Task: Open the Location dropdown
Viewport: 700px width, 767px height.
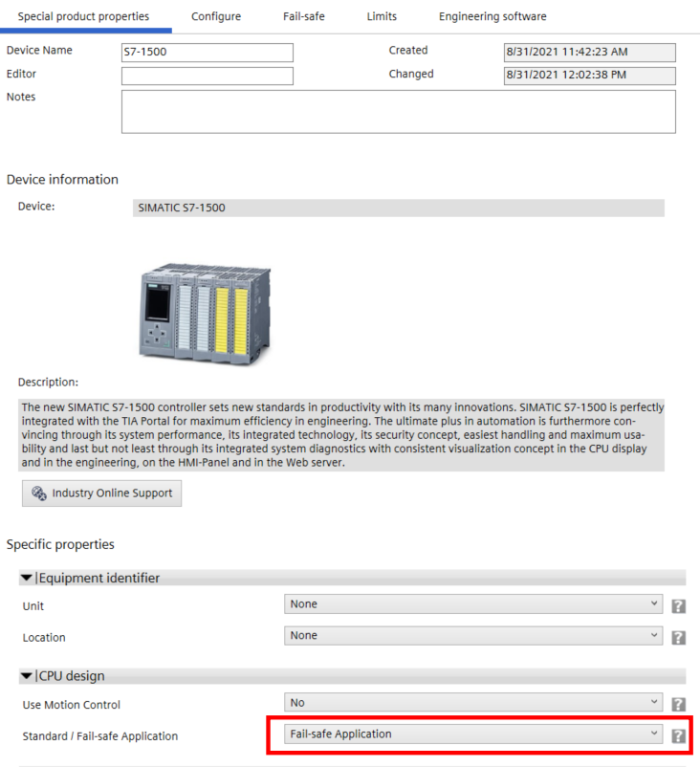Action: coord(473,635)
